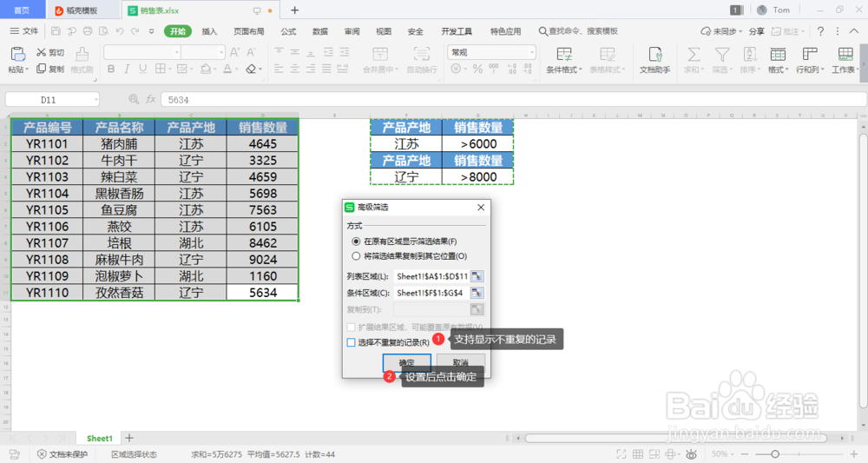868x463 pixels.
Task: Switch to the 页面布局 tab
Action: coord(248,31)
